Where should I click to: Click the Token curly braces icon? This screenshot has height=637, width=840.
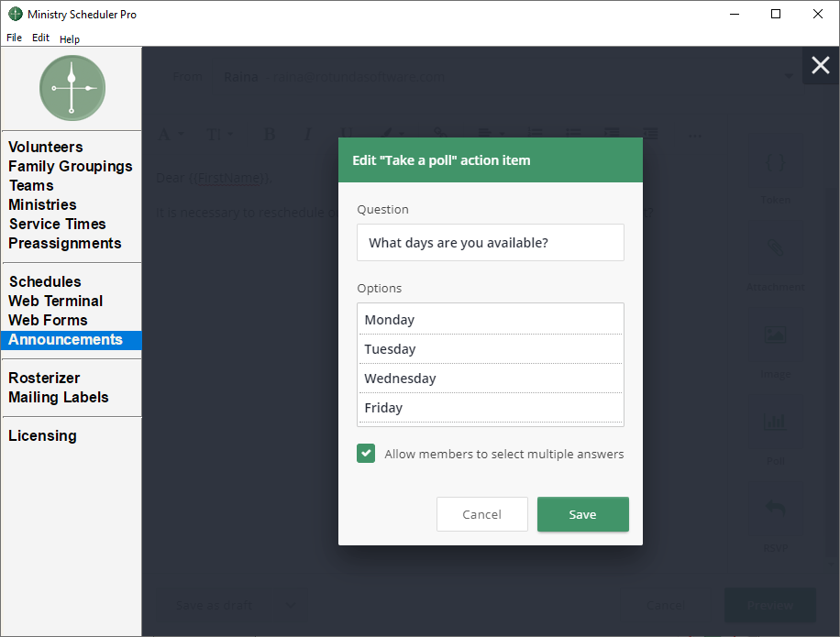click(x=775, y=163)
